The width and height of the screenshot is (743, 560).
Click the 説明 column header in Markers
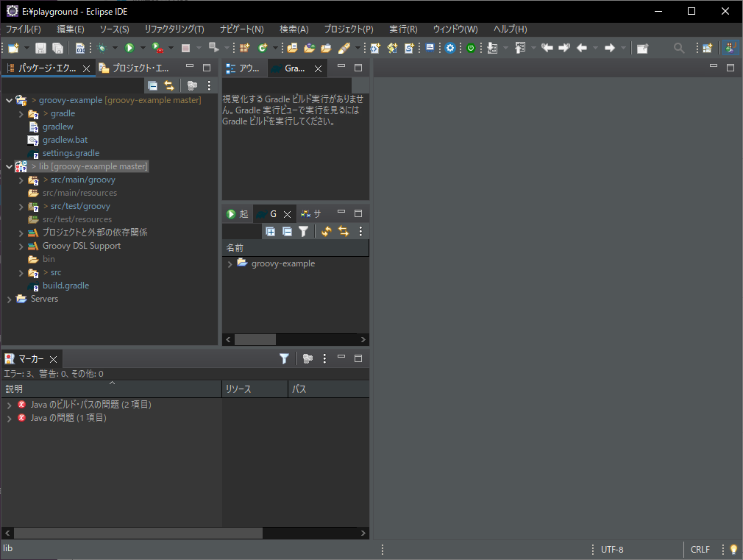111,389
